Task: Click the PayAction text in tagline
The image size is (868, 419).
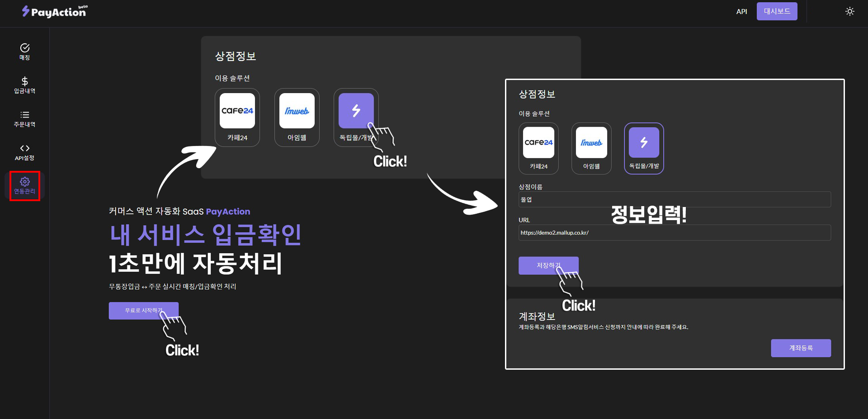Action: point(228,212)
